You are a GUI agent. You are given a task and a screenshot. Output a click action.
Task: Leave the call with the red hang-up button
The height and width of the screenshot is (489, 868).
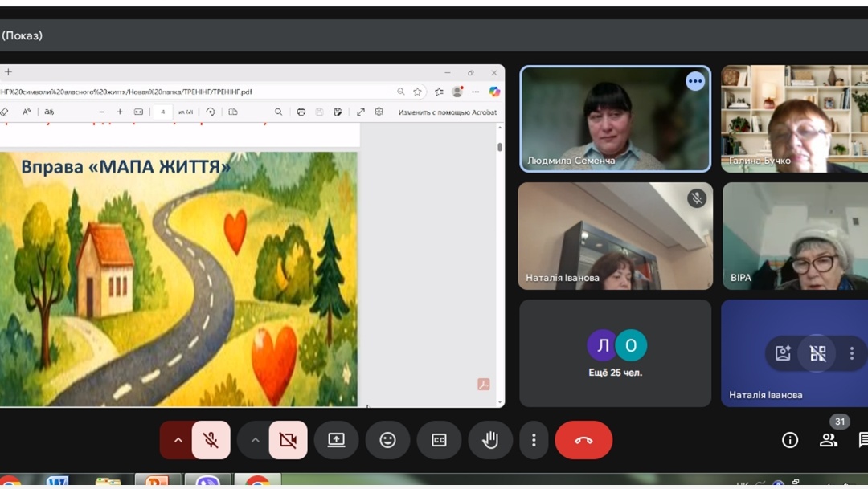[x=583, y=440]
